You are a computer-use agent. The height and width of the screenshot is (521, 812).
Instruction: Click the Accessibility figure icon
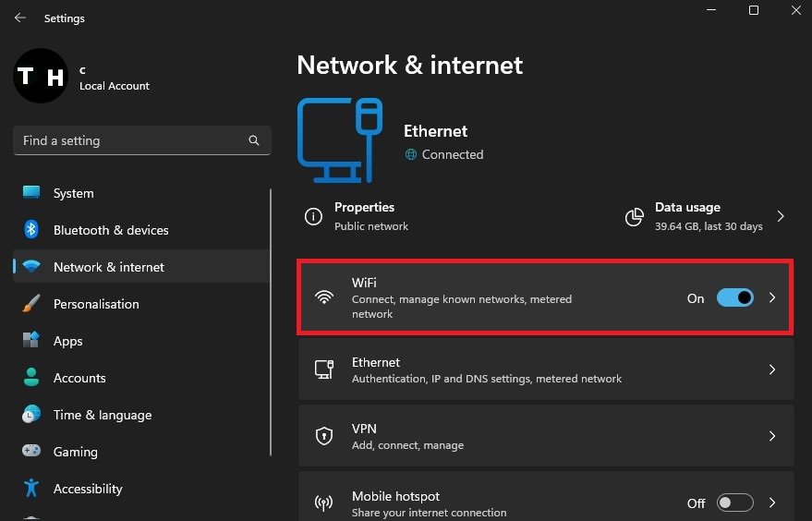pyautogui.click(x=30, y=489)
